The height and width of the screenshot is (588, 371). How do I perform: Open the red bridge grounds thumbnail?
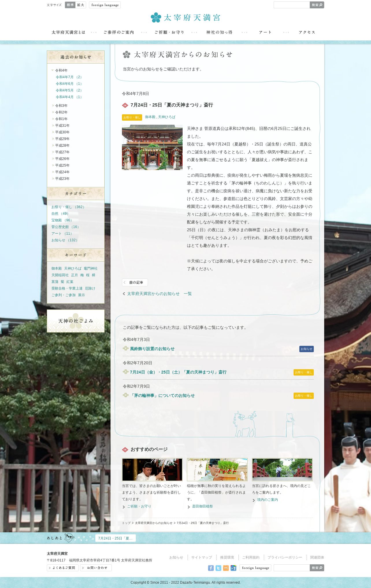point(282,470)
